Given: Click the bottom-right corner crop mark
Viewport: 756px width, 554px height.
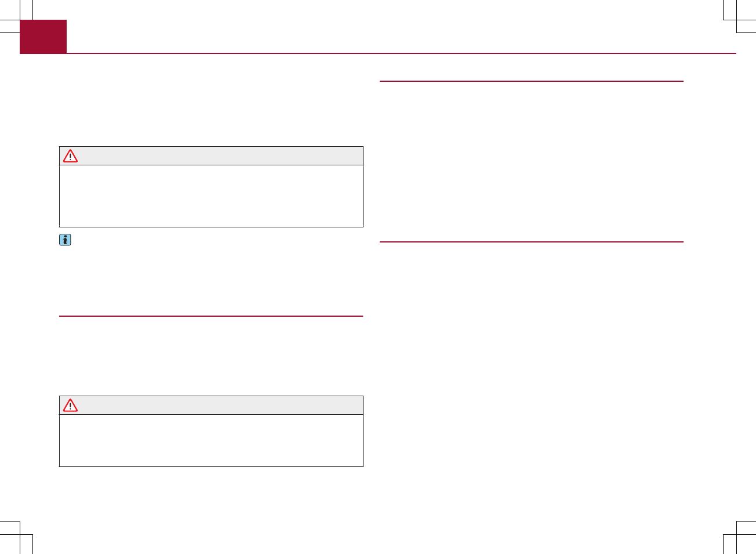Looking at the screenshot, I should point(736,534).
